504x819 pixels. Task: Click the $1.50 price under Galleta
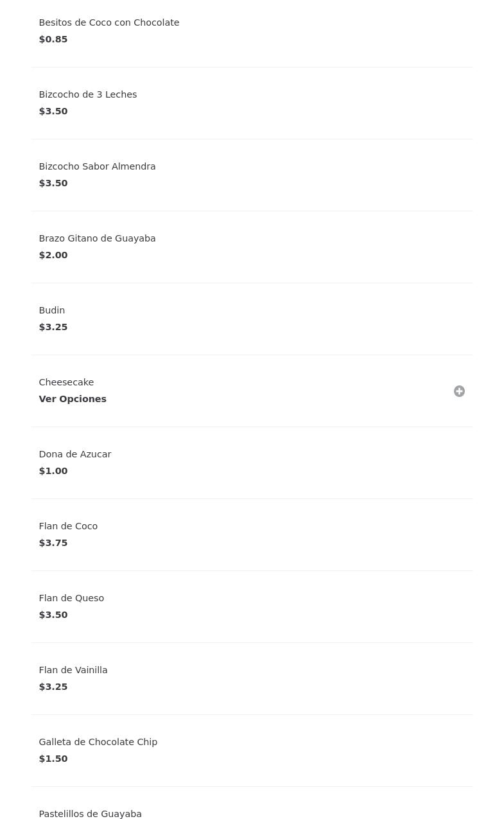point(53,759)
